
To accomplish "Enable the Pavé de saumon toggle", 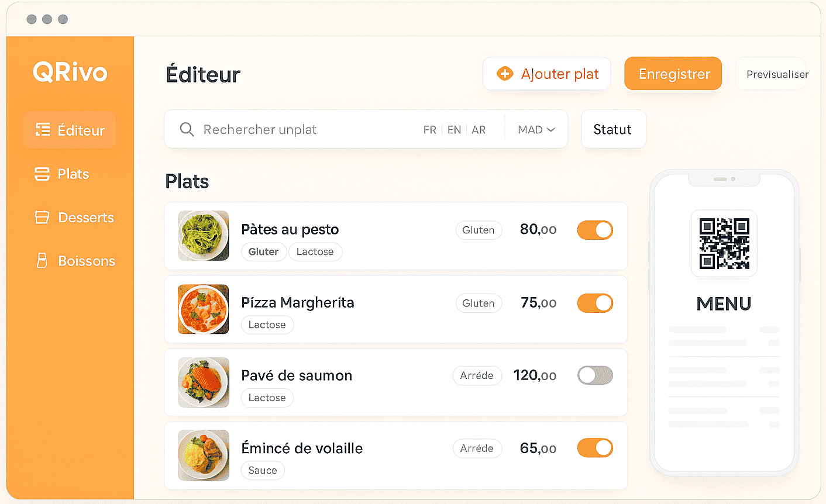I will point(595,375).
